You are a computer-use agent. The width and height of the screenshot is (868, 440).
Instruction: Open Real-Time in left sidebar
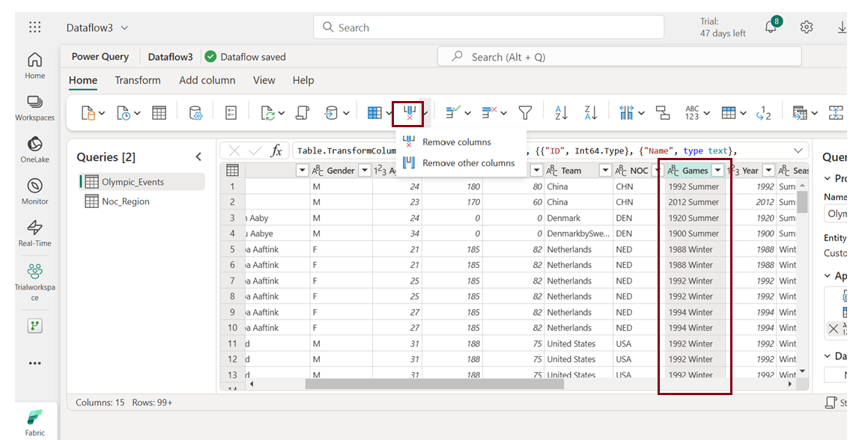(35, 233)
